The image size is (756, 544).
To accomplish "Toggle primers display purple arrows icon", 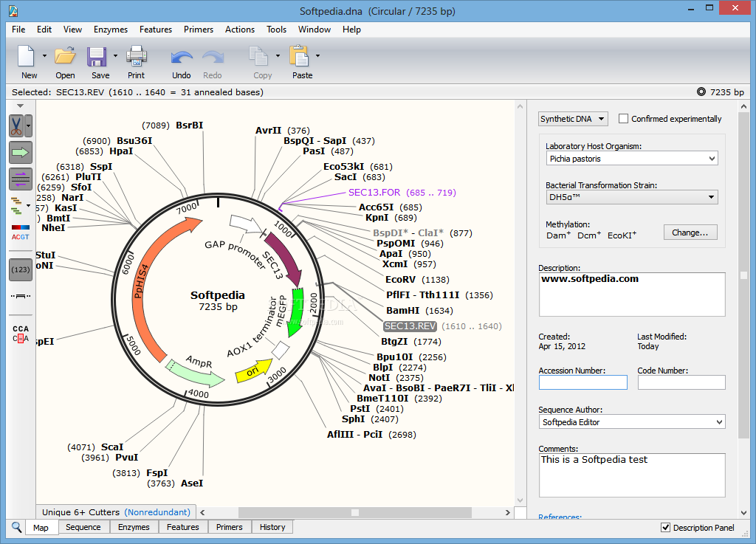I will (20, 179).
